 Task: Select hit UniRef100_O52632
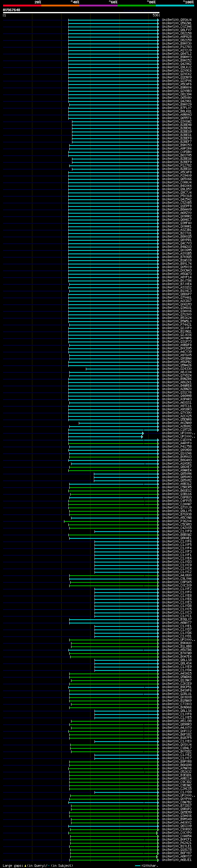point(176,772)
